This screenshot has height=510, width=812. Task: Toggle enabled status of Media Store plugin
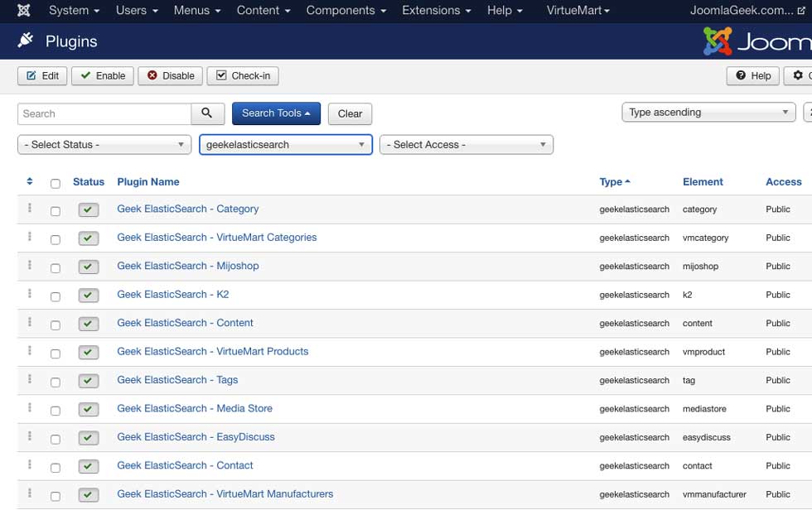89,409
